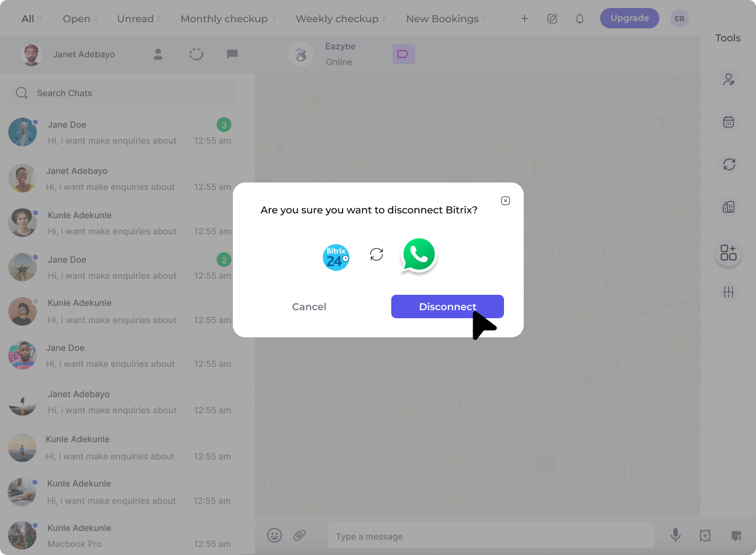Open the calendar tool in Tools panel
Image resolution: width=756 pixels, height=555 pixels.
pyautogui.click(x=728, y=121)
